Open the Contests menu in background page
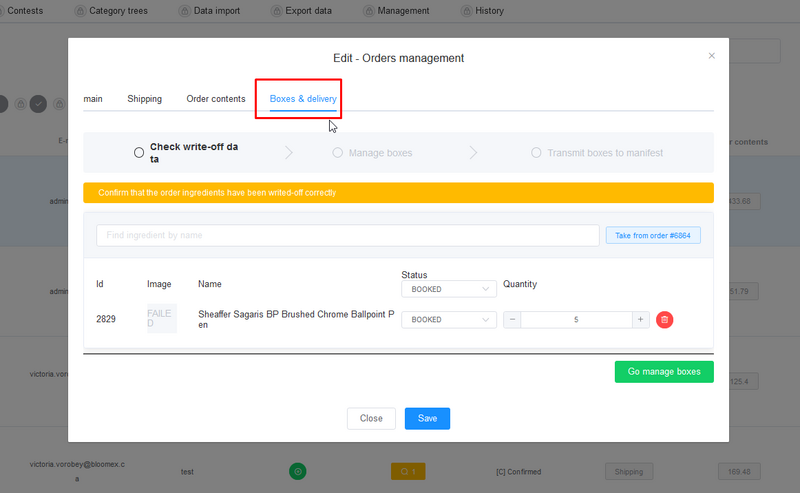The image size is (800, 493). 25,11
